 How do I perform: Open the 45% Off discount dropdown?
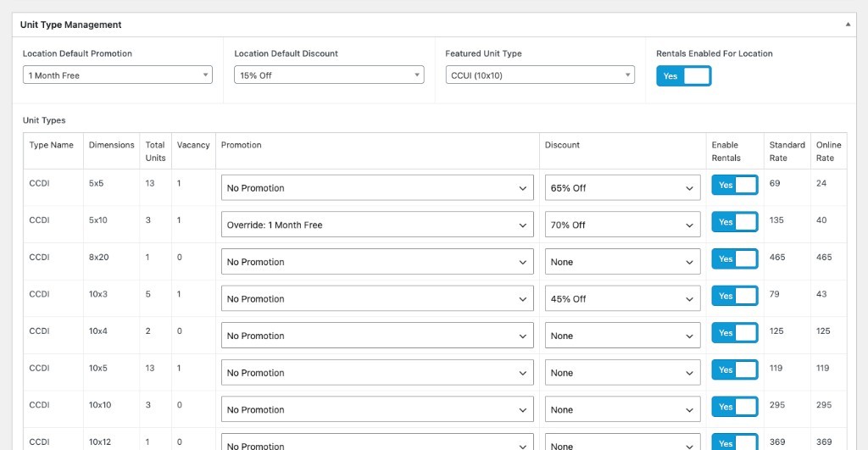click(x=622, y=299)
